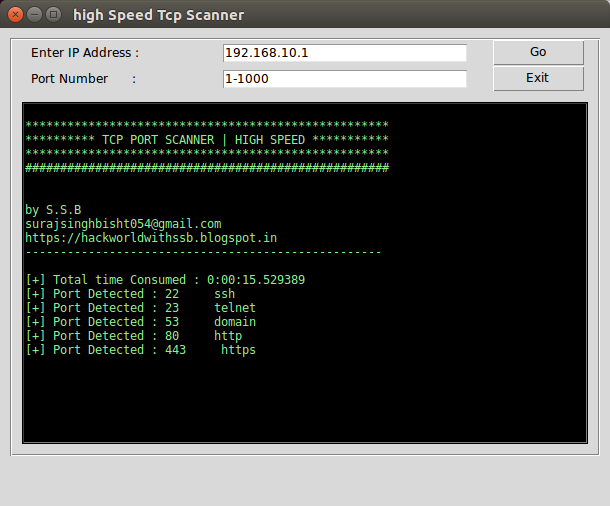Click the window title 'high Speed Tcp Scanner'
610x506 pixels.
159,15
